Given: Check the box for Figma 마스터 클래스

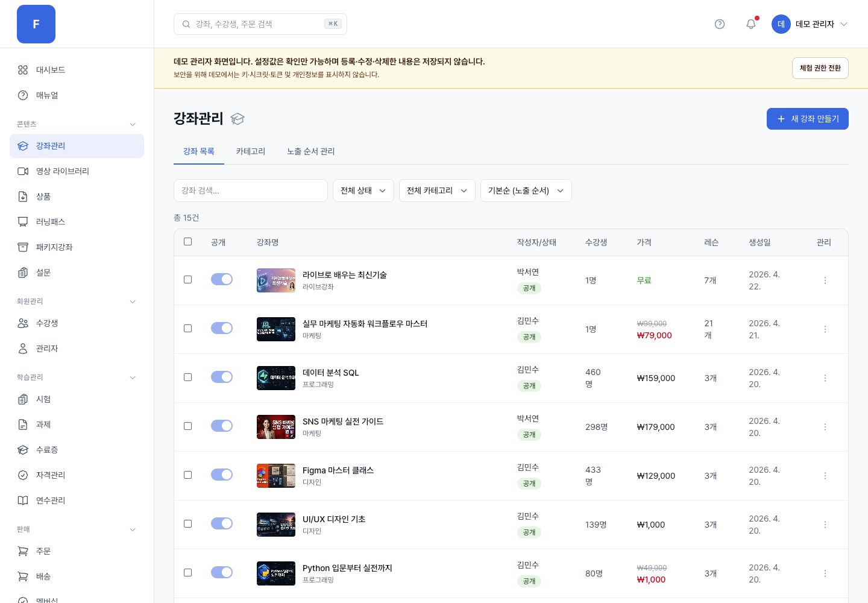Looking at the screenshot, I should (x=187, y=475).
